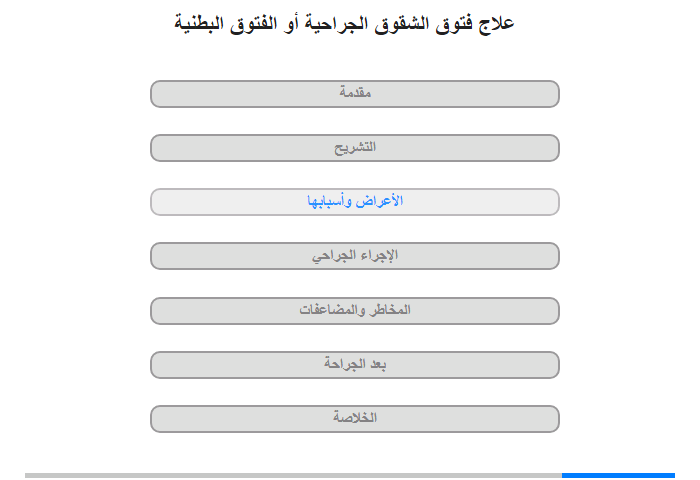Choose the second menu button التشريح

(x=354, y=148)
